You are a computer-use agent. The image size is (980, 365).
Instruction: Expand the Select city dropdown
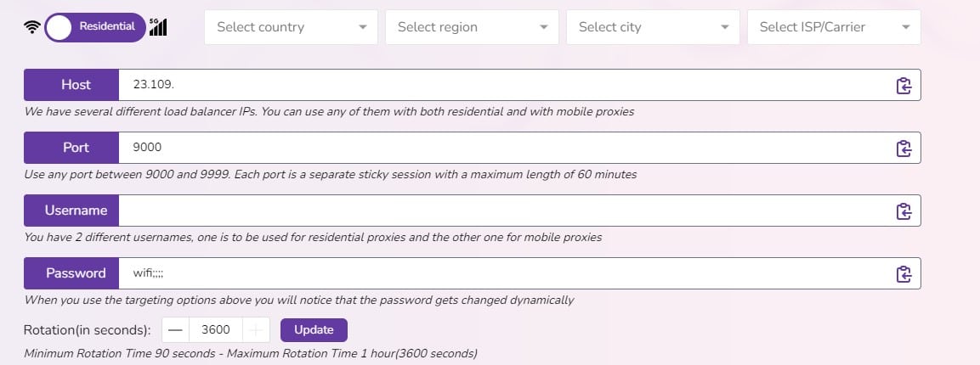click(x=653, y=27)
